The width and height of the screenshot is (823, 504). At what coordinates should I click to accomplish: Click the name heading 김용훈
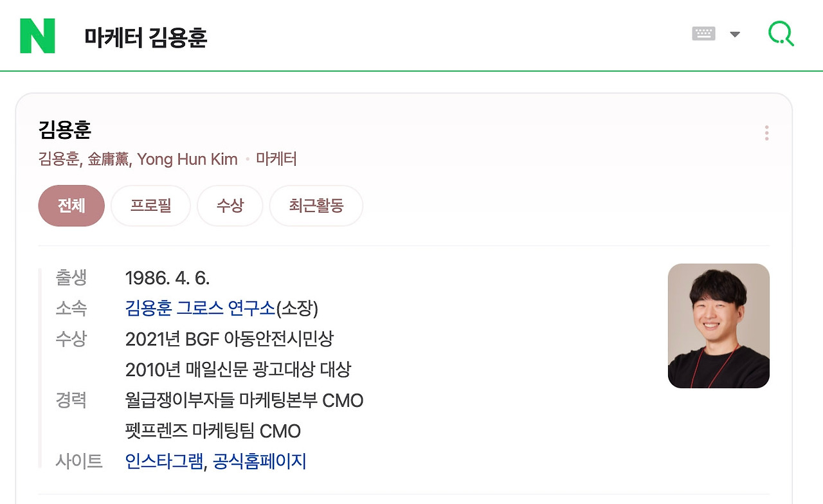pos(64,130)
